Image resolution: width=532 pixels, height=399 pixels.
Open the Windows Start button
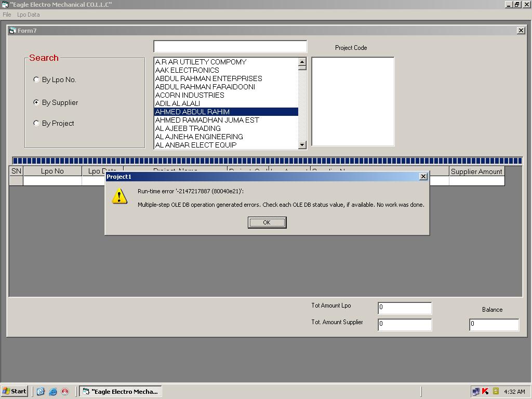14,391
